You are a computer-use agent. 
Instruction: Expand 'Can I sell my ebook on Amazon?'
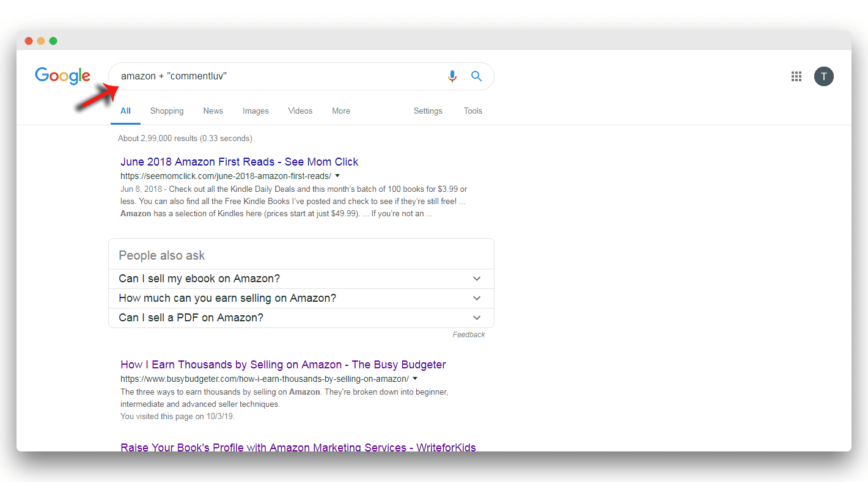point(301,279)
